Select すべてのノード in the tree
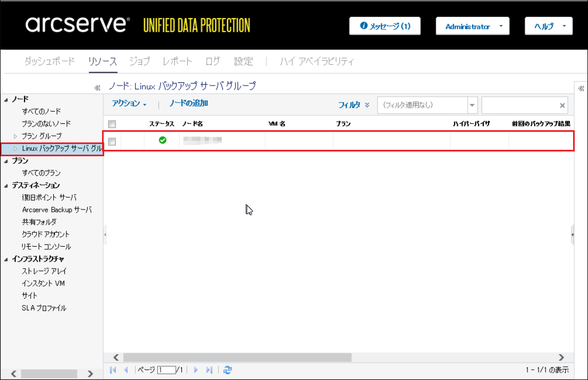 click(41, 111)
